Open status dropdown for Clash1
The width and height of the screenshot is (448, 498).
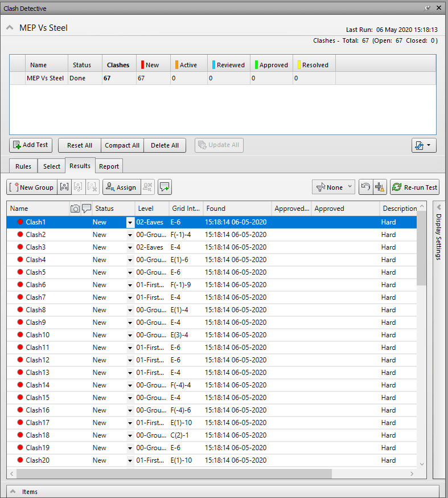pyautogui.click(x=130, y=222)
